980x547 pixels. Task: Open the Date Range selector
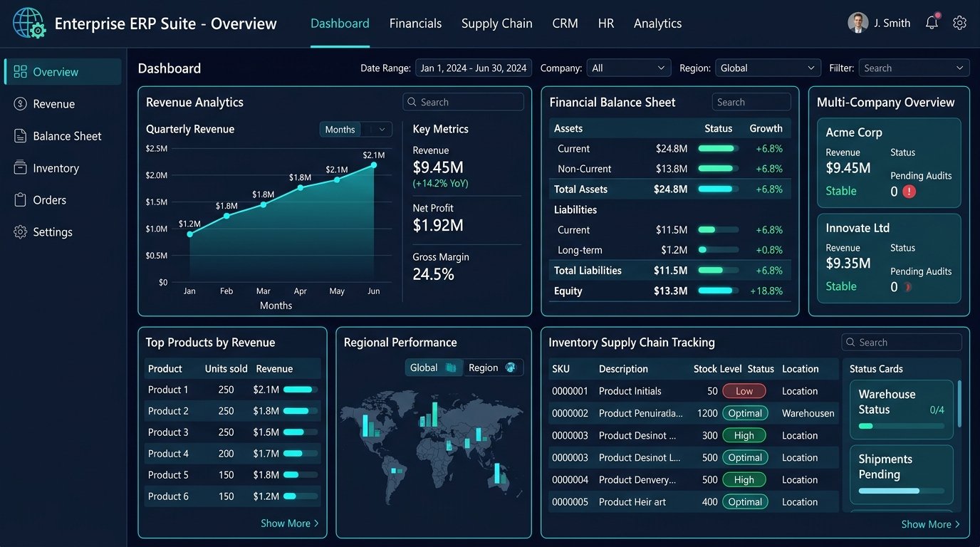point(474,68)
